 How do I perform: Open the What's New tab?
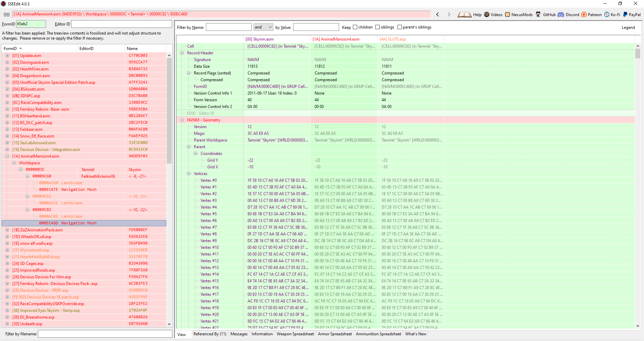416,334
